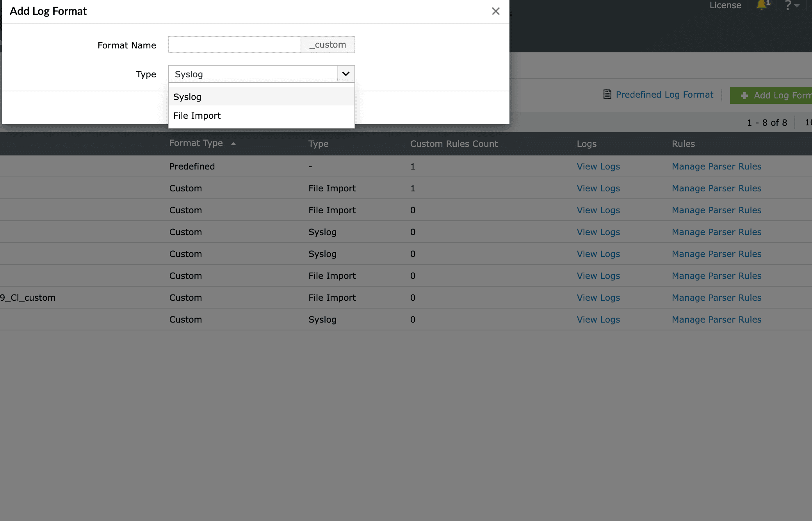The height and width of the screenshot is (521, 812).
Task: Click the _custom suffix label
Action: point(328,45)
